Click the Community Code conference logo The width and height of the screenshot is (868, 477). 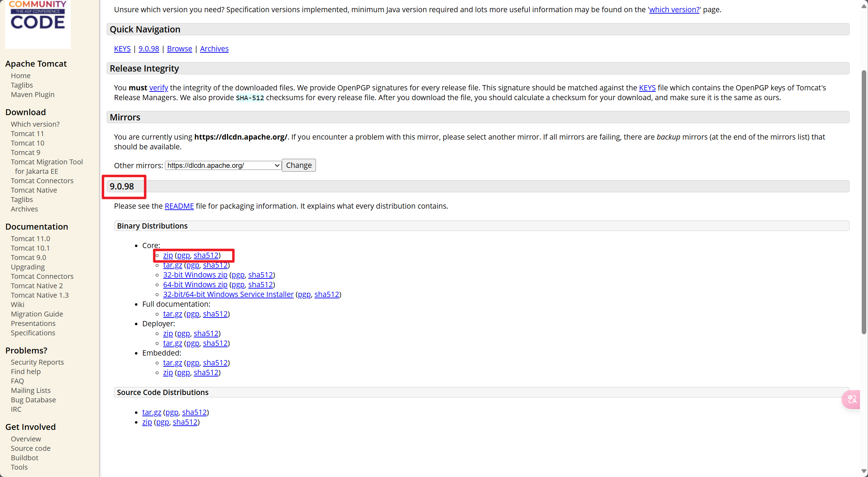click(38, 19)
